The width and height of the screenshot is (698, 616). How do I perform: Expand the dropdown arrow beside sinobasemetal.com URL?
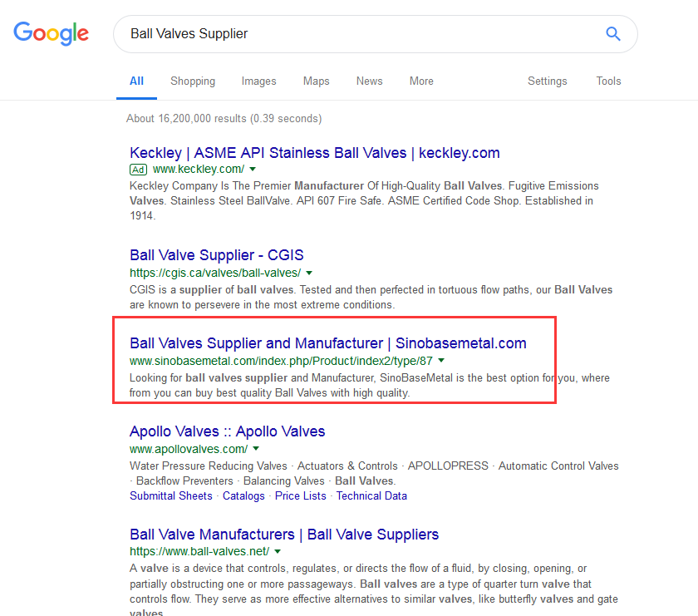(441, 360)
